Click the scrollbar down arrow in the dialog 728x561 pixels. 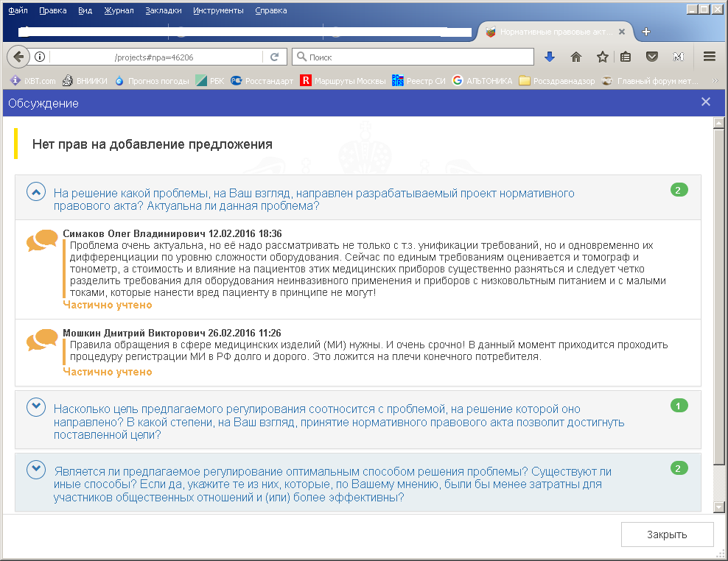pyautogui.click(x=720, y=507)
